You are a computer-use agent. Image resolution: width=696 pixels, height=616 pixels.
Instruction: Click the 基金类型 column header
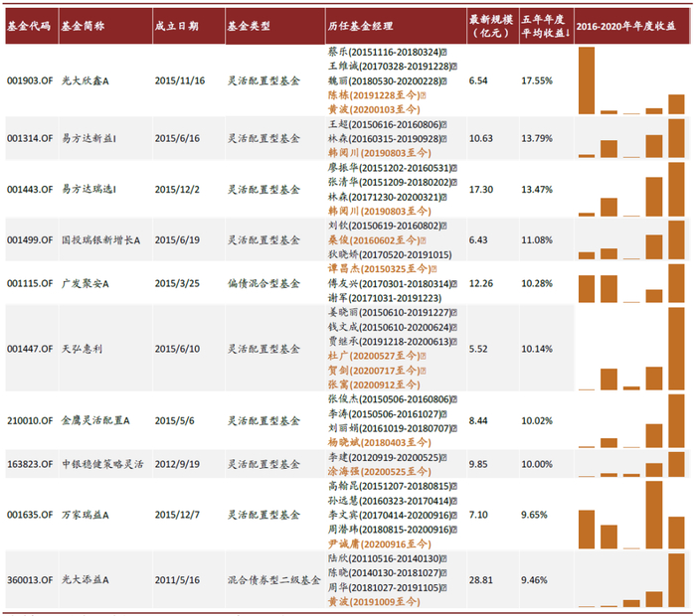pyautogui.click(x=249, y=26)
